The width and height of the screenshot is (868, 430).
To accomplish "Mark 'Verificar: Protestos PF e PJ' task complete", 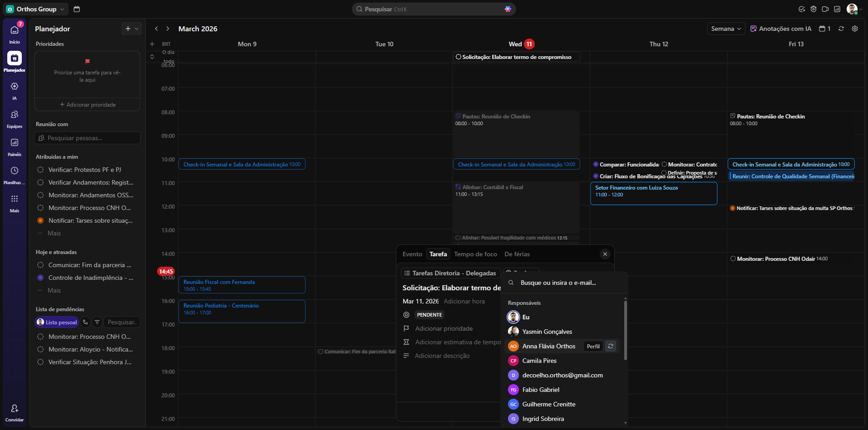I will 40,170.
